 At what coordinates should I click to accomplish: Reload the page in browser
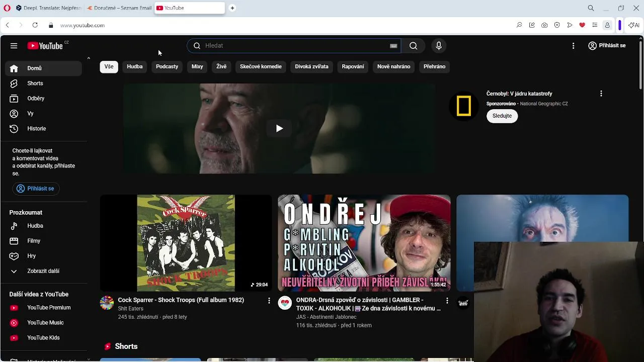coord(35,25)
